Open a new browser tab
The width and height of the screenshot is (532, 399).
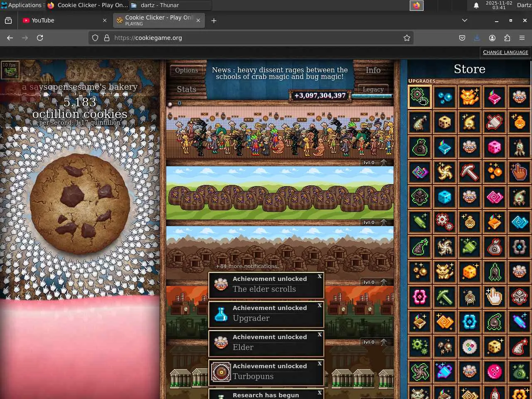[214, 20]
